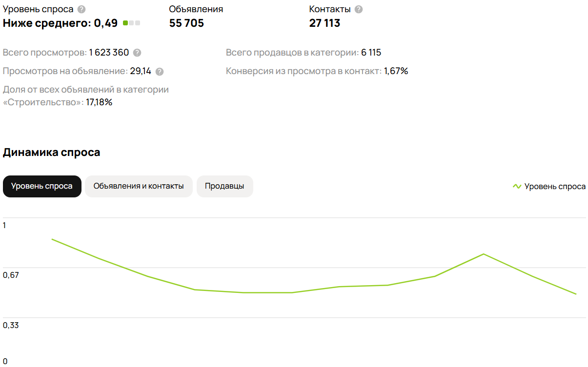Click the green demand level indicator bars
Image resolution: width=588 pixels, height=367 pixels.
[x=131, y=23]
